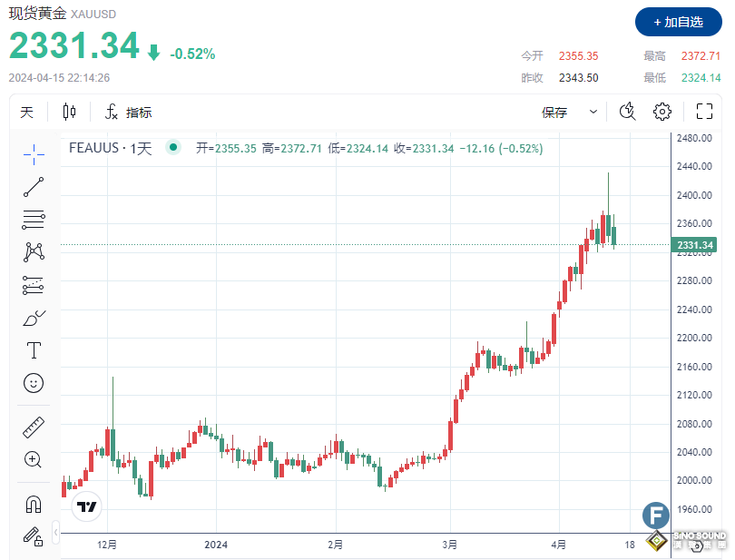Select the trend line drawing tool
735x560 pixels.
34,187
